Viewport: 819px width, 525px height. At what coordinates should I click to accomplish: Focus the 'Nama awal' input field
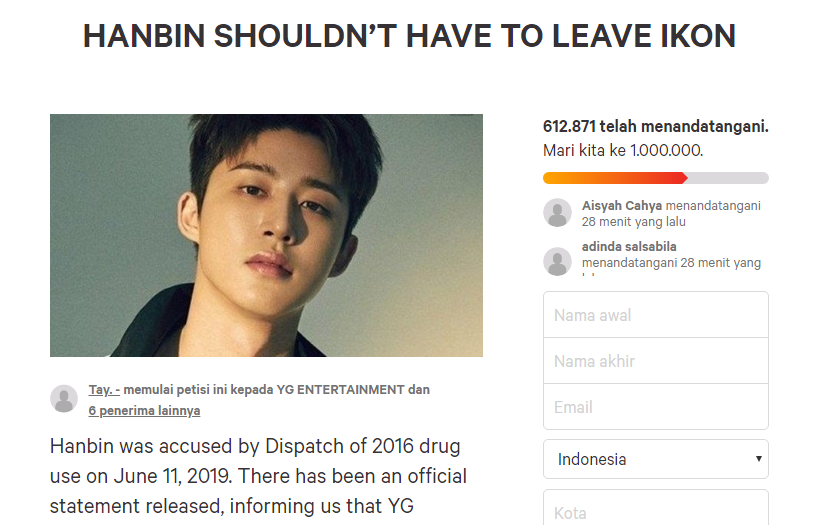[656, 315]
